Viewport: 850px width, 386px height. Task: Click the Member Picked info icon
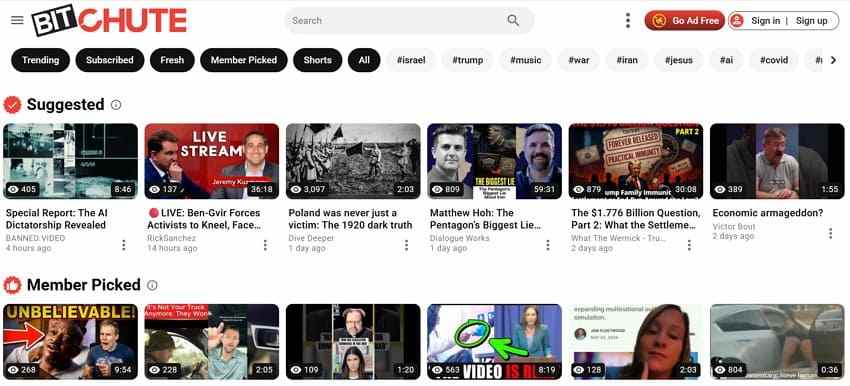(x=152, y=285)
